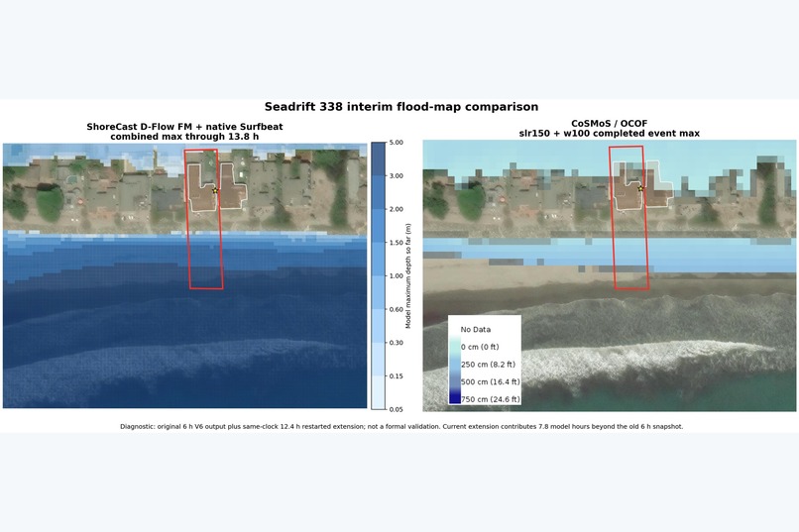
Task: Click the yellow star marker on the ShoreCast map
Action: [x=215, y=190]
